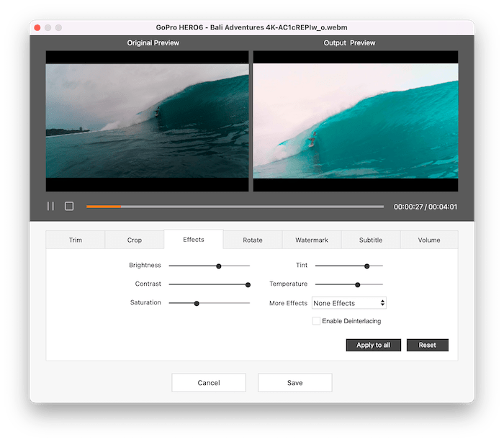Cancel the editing dialog
Screen dimensions: 504x442
tap(209, 382)
